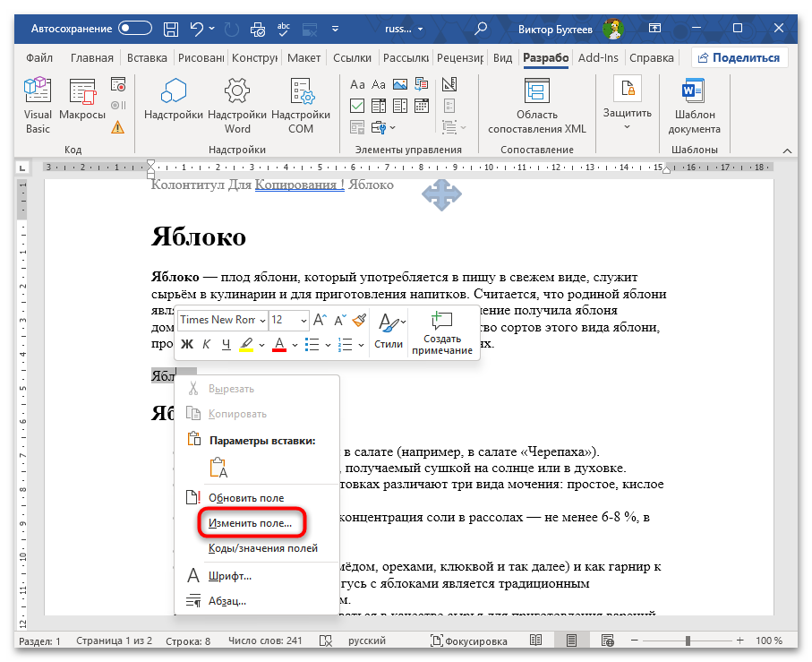Image resolution: width=812 pixels, height=662 pixels.
Task: Click Создать примечание in mini toolbar
Action: [x=441, y=332]
